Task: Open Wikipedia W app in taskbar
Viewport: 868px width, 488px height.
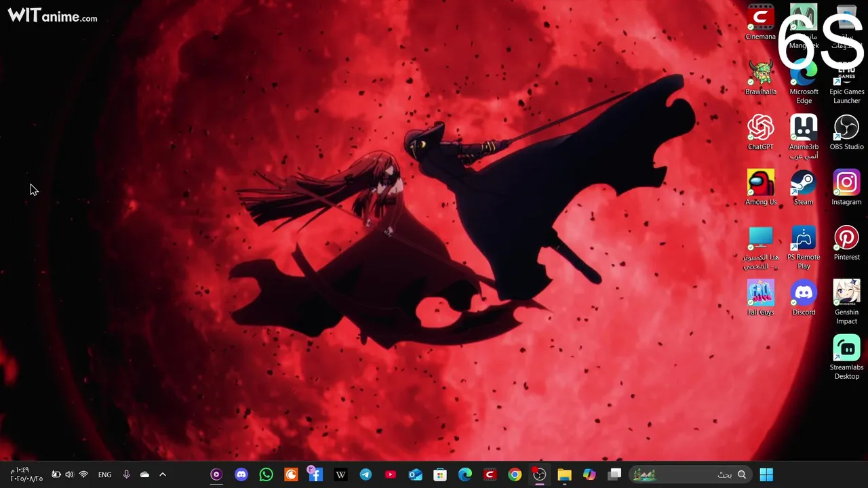Action: pos(340,474)
